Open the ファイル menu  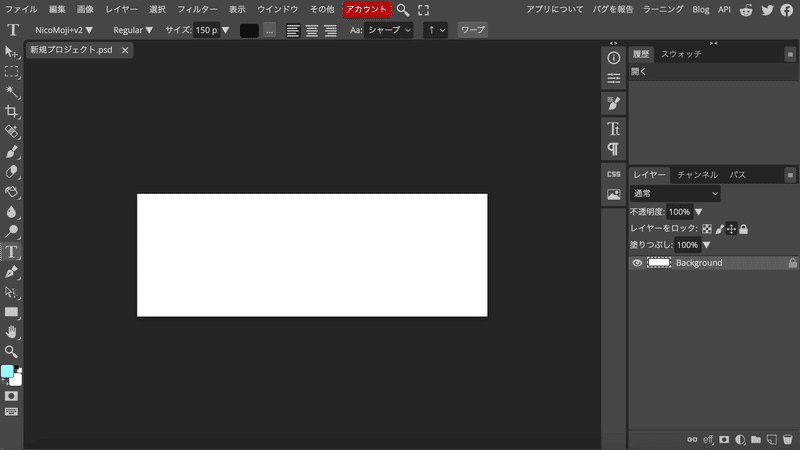click(x=21, y=10)
